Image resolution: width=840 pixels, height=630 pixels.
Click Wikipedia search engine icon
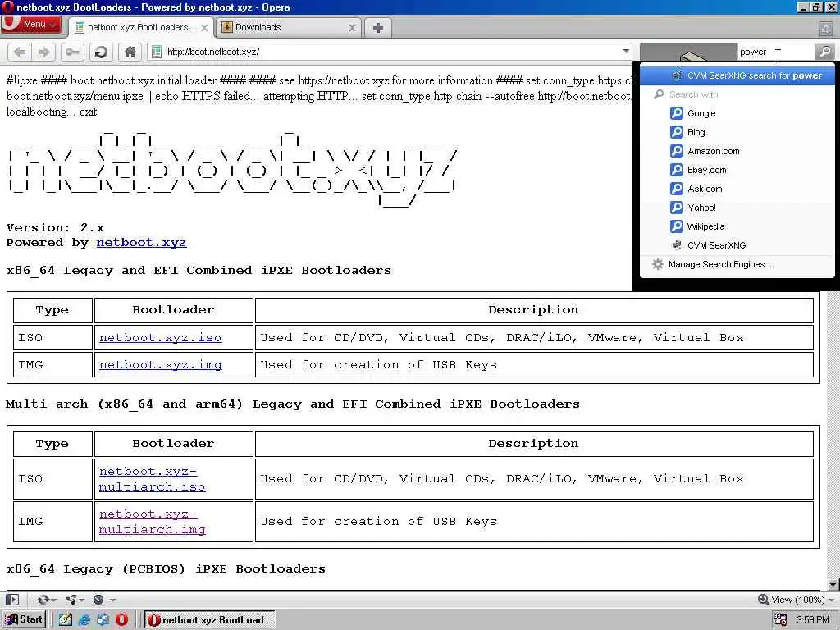pyautogui.click(x=677, y=226)
